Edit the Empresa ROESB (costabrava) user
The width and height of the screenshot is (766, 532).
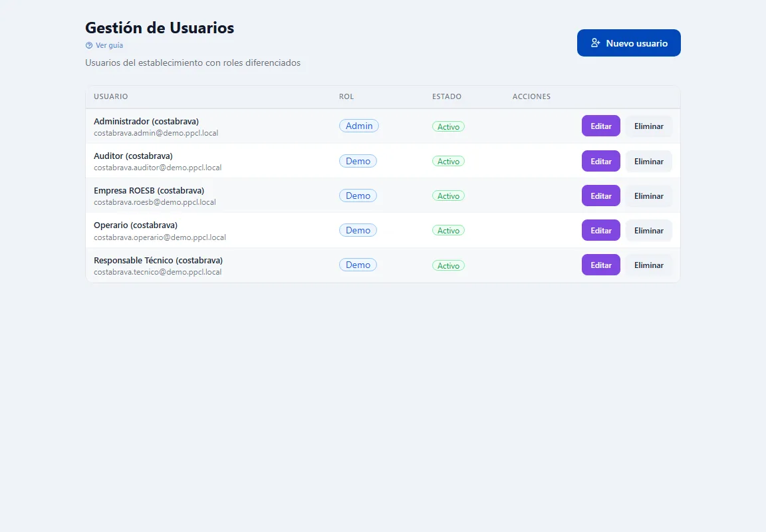601,196
